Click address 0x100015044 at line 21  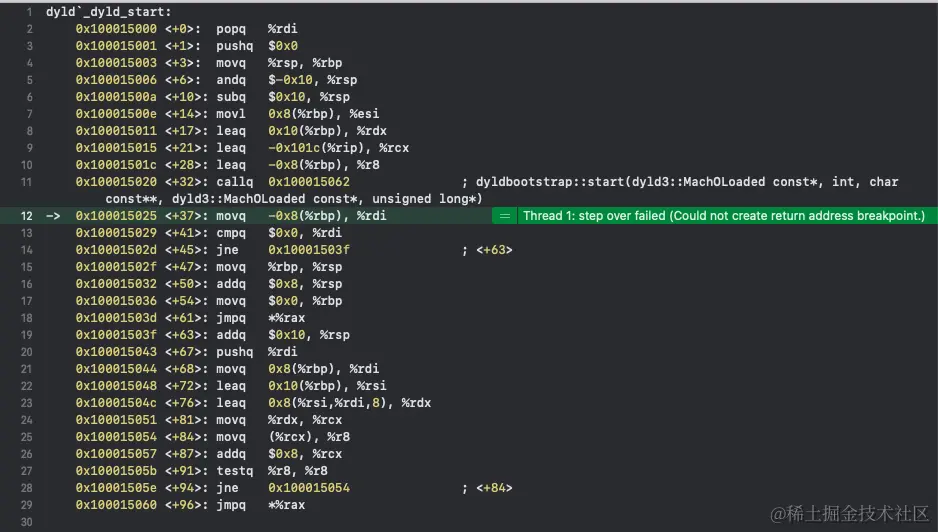tap(116, 369)
